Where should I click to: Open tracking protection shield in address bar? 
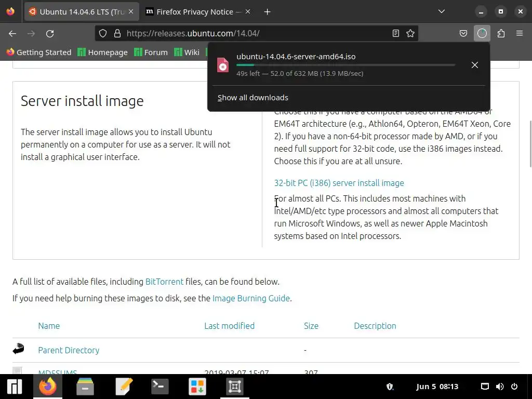tap(103, 33)
